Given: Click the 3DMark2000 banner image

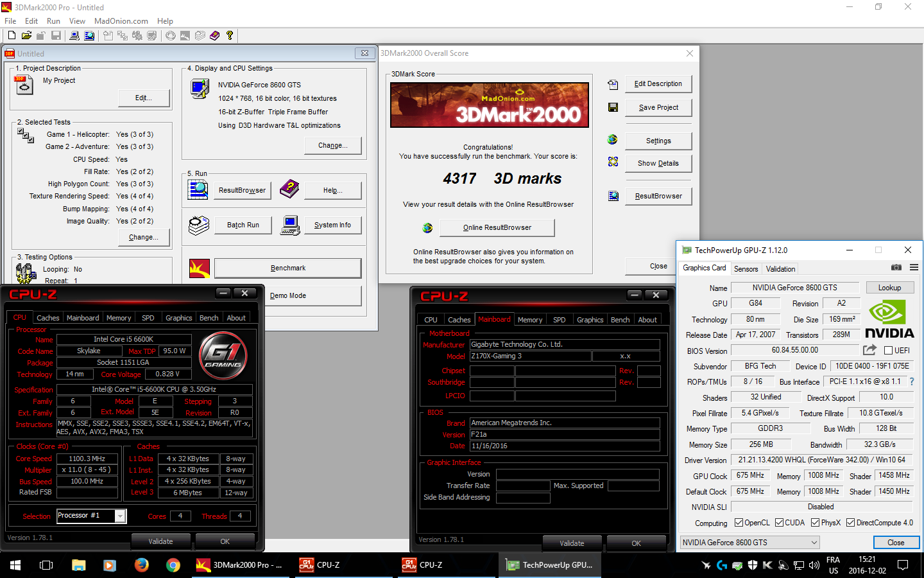Looking at the screenshot, I should 489,105.
